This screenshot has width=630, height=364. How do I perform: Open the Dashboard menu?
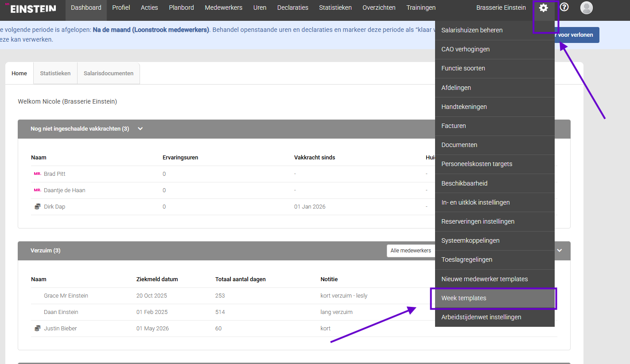86,8
